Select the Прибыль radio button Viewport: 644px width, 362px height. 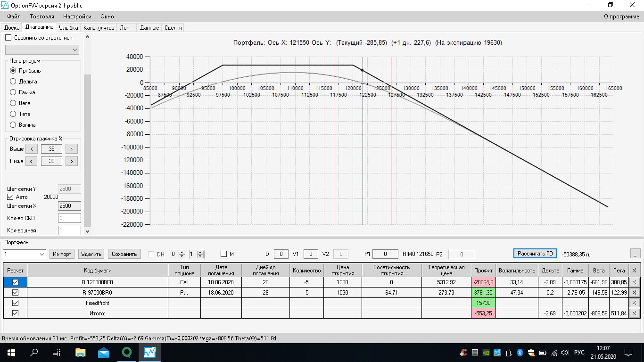coord(13,71)
